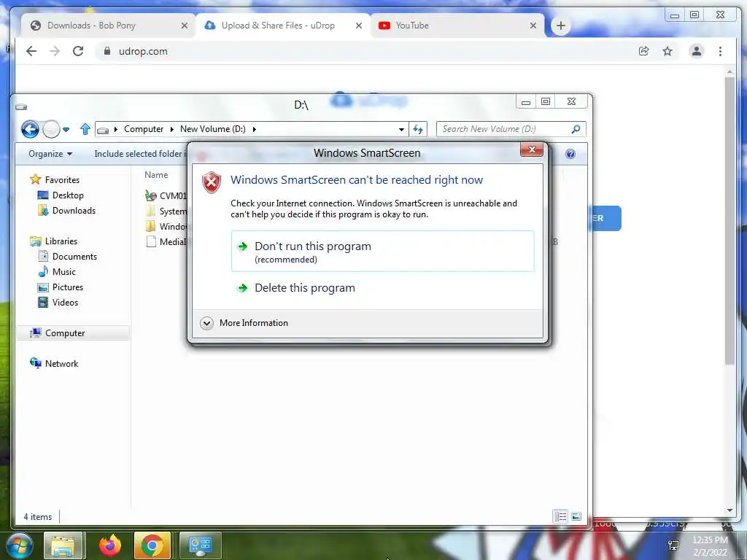Click Explorer's up one level arrow

[x=85, y=129]
